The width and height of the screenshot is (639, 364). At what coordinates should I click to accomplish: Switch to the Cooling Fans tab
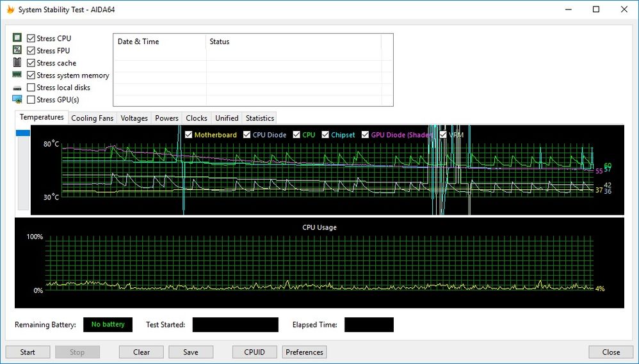[x=92, y=118]
